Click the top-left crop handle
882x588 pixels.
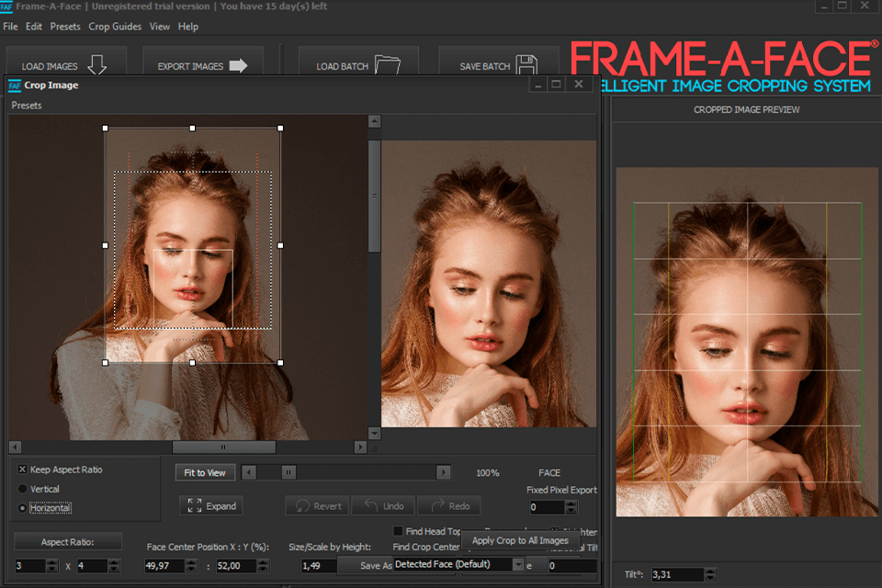pos(105,129)
